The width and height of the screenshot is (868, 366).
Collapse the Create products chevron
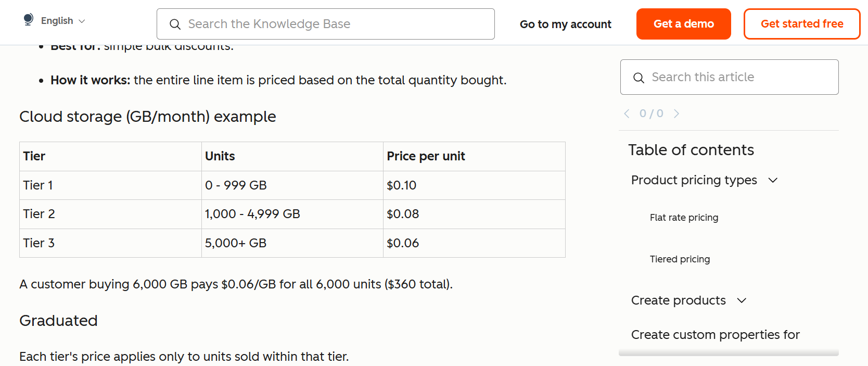pyautogui.click(x=742, y=300)
